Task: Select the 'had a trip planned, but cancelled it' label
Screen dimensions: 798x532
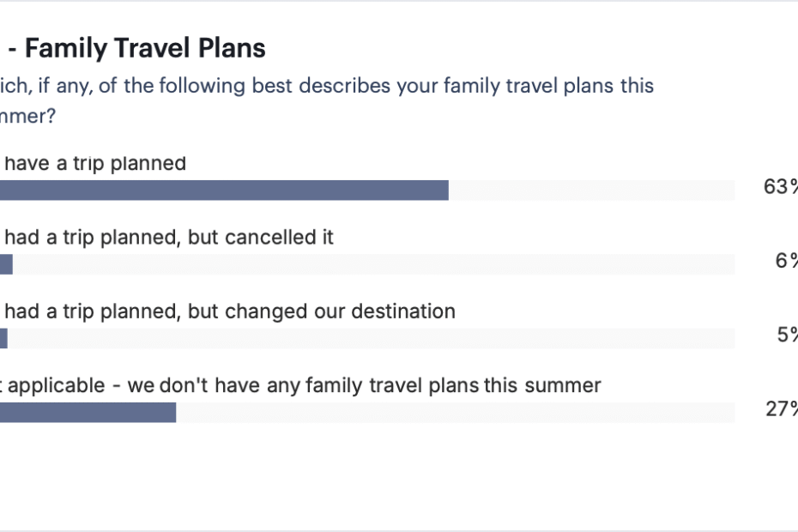Action: (x=168, y=237)
